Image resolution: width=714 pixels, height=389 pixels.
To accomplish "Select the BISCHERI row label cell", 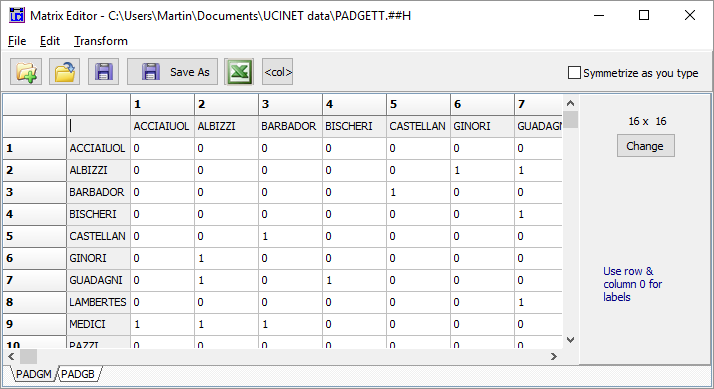I will tap(98, 214).
